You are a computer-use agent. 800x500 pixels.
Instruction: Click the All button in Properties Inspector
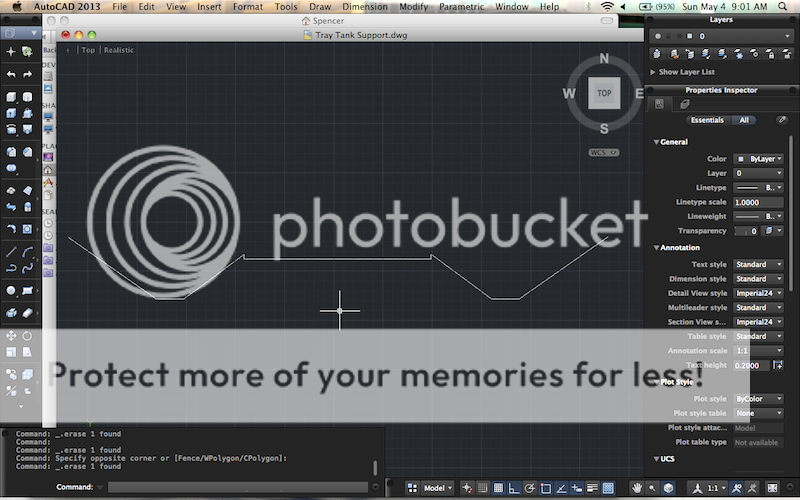click(x=743, y=120)
